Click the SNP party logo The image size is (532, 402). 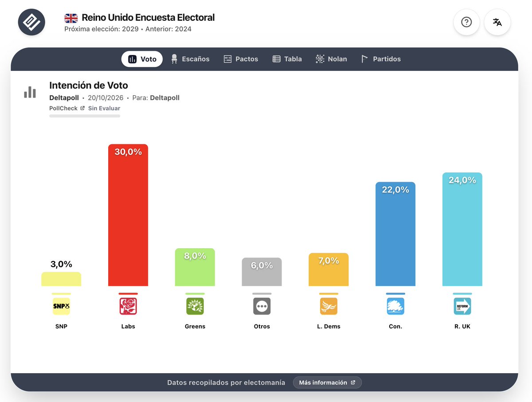[61, 306]
